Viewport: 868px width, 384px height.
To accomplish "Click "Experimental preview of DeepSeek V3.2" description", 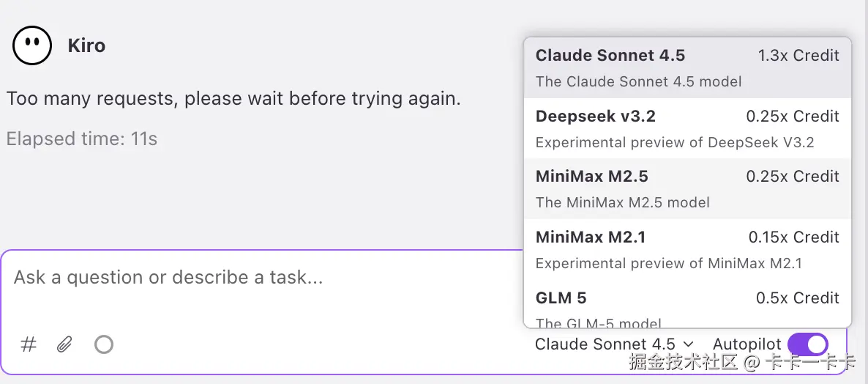I will [x=674, y=142].
